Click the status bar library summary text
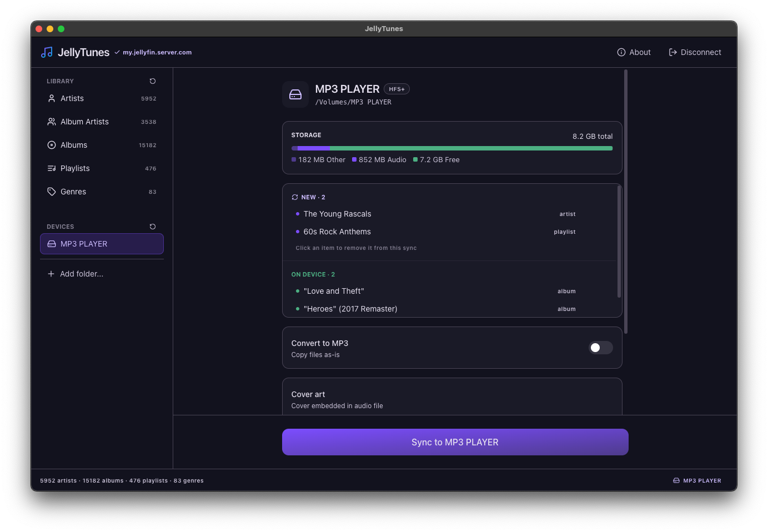Image resolution: width=768 pixels, height=532 pixels. [x=122, y=481]
